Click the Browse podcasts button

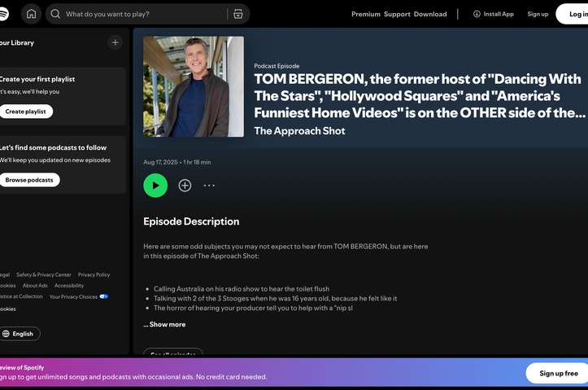(29, 180)
